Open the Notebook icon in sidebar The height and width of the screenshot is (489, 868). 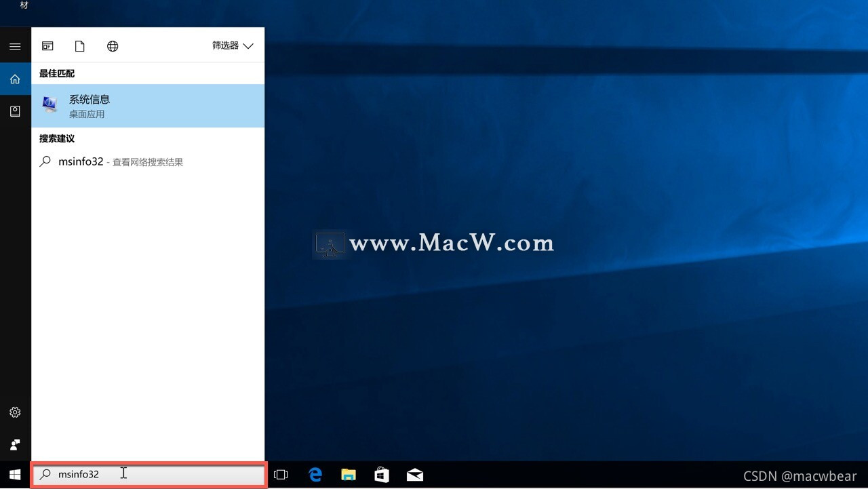15,111
